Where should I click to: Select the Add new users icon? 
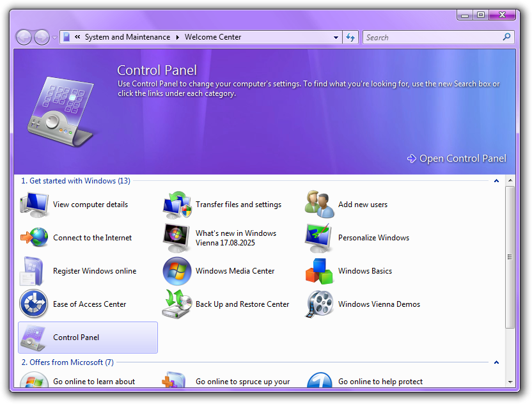click(x=319, y=205)
